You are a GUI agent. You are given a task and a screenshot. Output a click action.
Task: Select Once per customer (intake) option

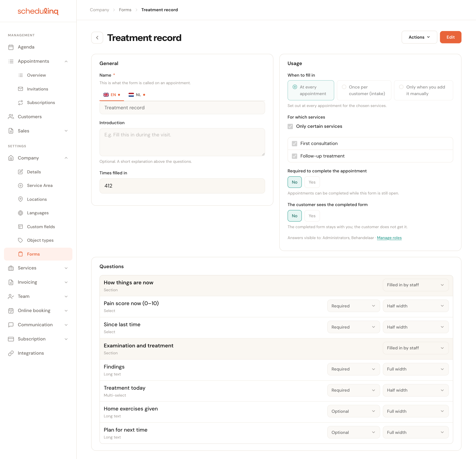[364, 90]
